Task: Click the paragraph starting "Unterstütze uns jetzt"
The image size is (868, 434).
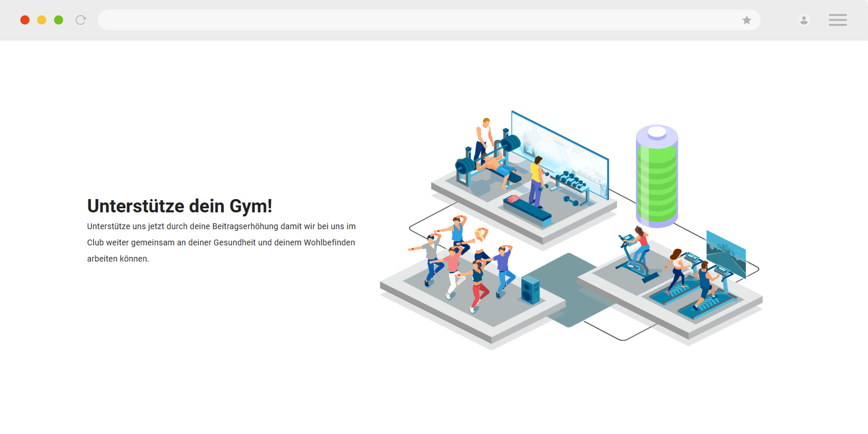Action: pos(222,242)
